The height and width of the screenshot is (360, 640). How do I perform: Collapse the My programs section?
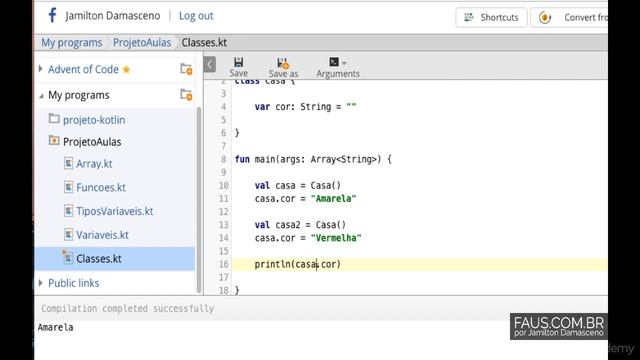pos(41,96)
